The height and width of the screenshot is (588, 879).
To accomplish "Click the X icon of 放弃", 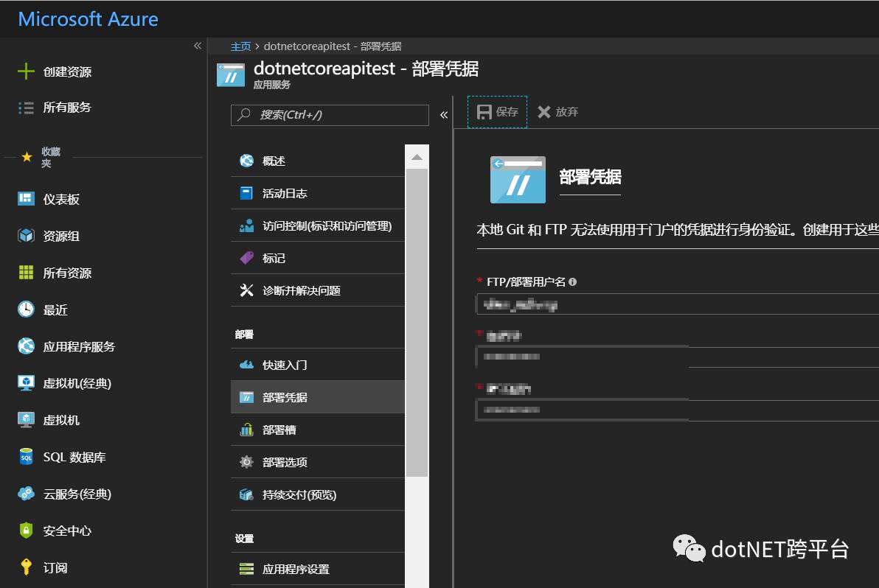I will tap(543, 112).
